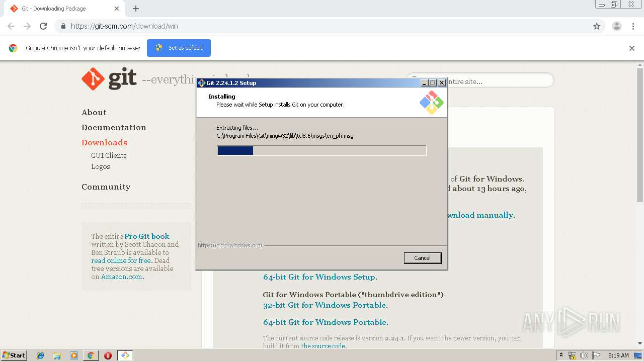Follow the read online for free link
The height and width of the screenshot is (362, 644).
[x=121, y=260]
